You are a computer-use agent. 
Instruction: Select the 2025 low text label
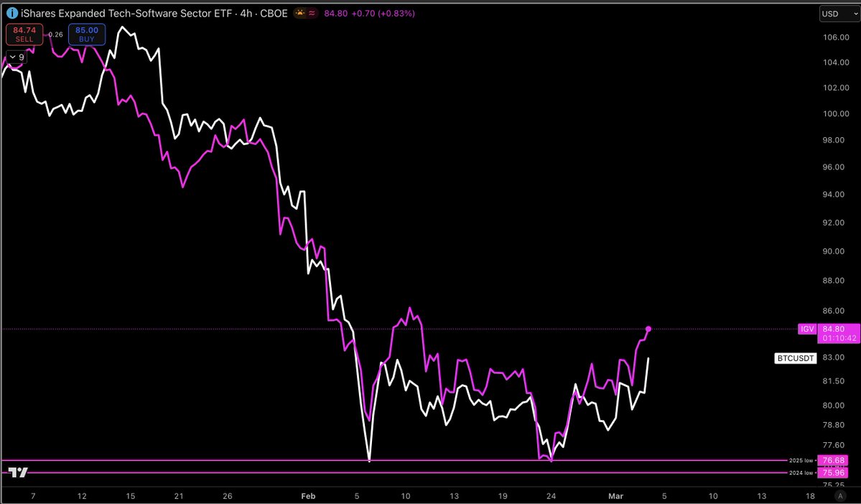[801, 461]
